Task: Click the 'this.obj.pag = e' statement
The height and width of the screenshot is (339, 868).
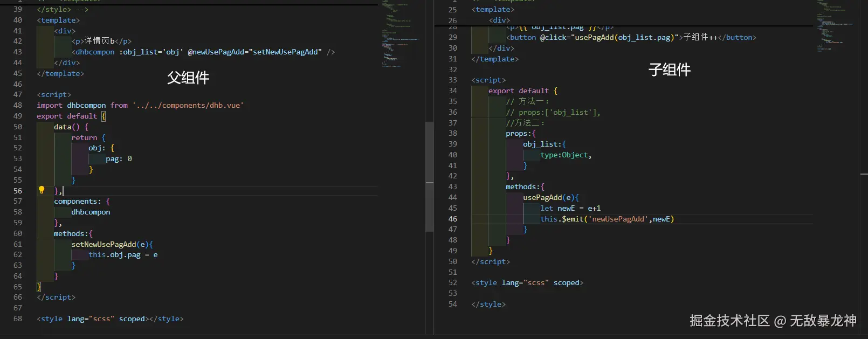Action: coord(123,254)
